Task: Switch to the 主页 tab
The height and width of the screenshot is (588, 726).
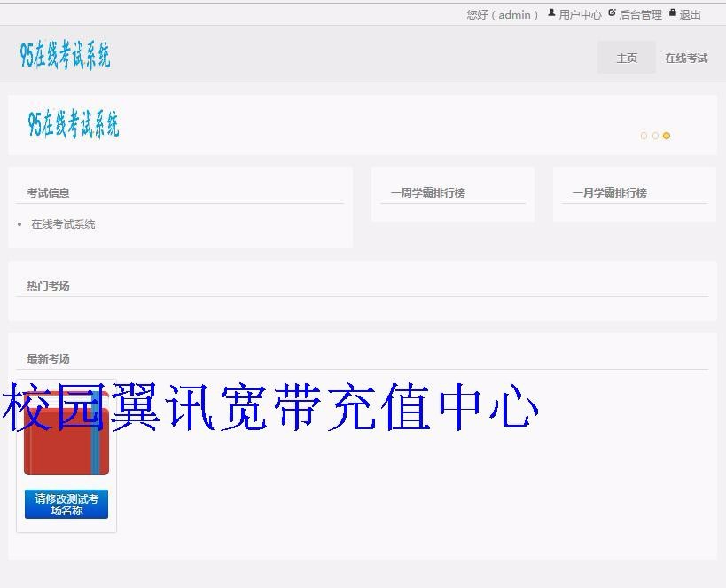Action: coord(626,57)
